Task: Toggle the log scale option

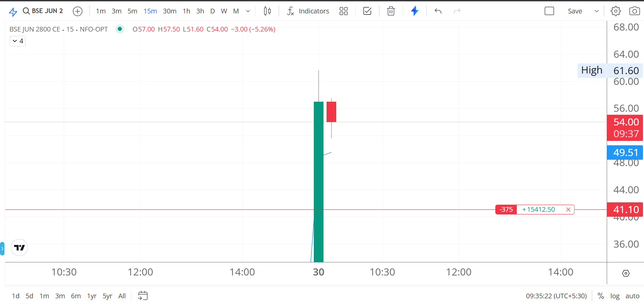Action: 615,296
